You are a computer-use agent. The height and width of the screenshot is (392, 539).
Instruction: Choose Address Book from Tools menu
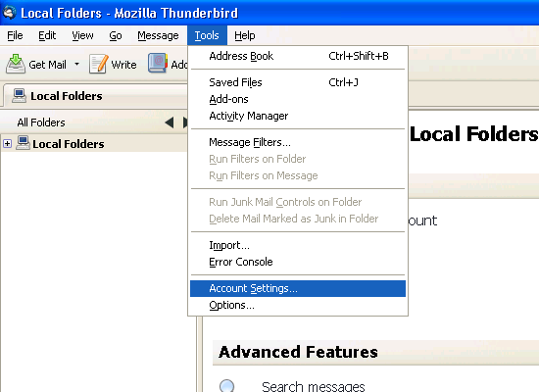click(x=298, y=56)
